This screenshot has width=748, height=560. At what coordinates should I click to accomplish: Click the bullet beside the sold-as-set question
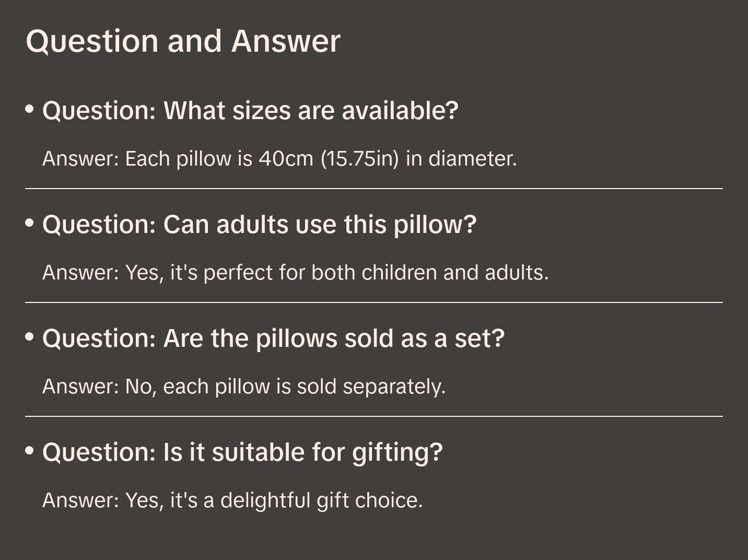click(30, 337)
